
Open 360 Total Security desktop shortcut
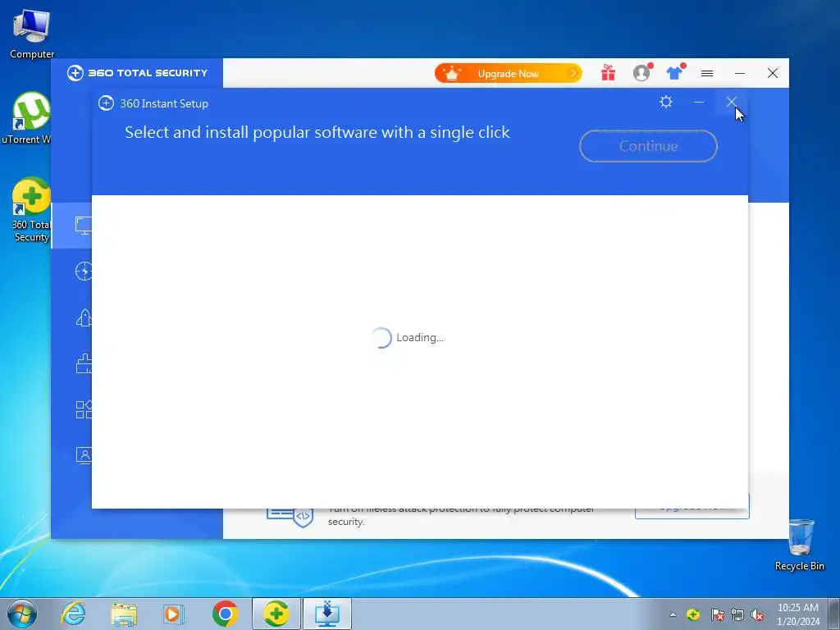click(x=31, y=210)
